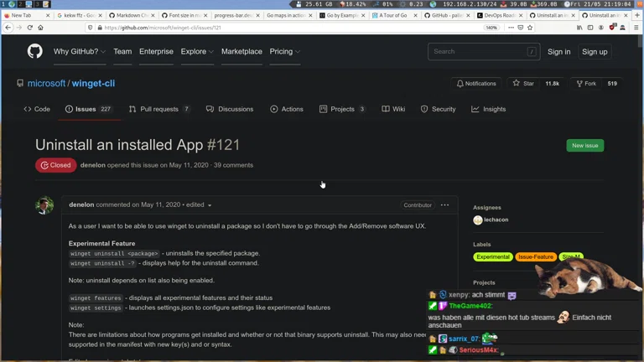Image resolution: width=644 pixels, height=362 pixels.
Task: Expand the Why GitHub? dropdown
Action: 80,52
